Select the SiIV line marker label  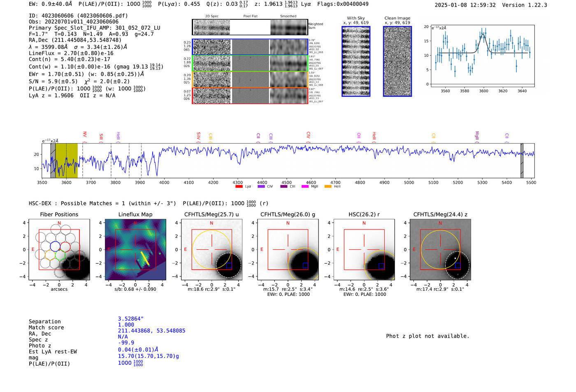198,135
